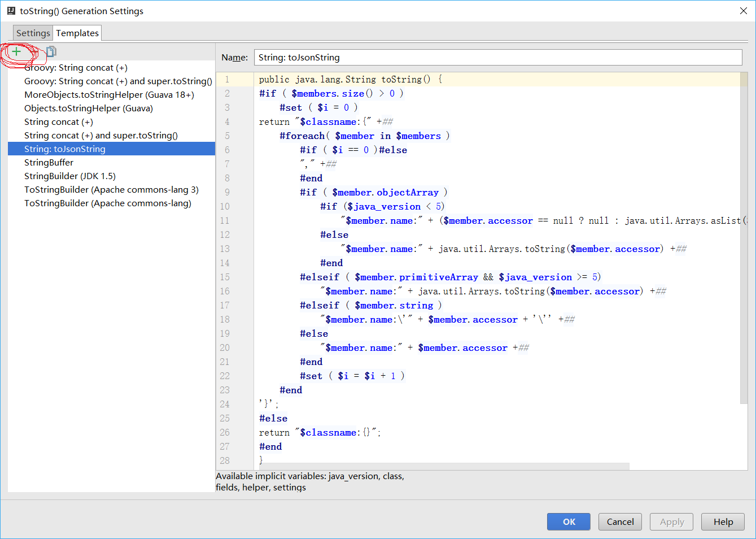The image size is (756, 539).
Task: Click the green plus Add template icon
Action: point(16,52)
